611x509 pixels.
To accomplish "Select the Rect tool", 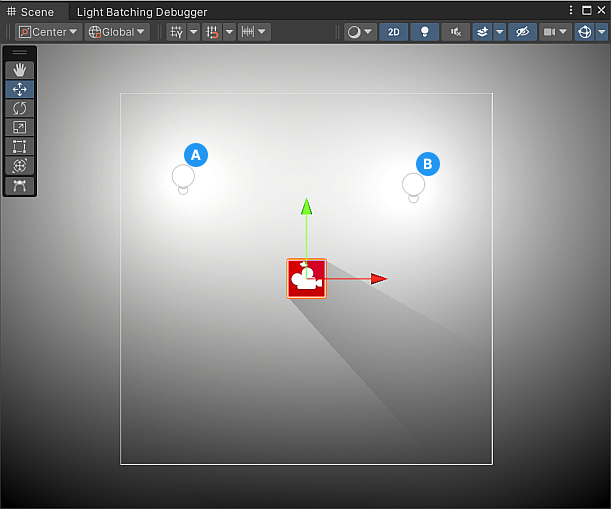I will coord(20,147).
